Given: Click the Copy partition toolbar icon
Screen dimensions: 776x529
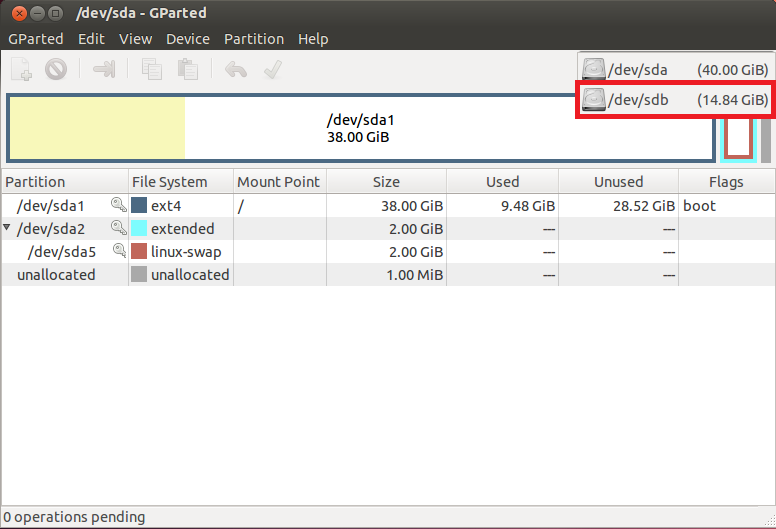Looking at the screenshot, I should coord(151,69).
